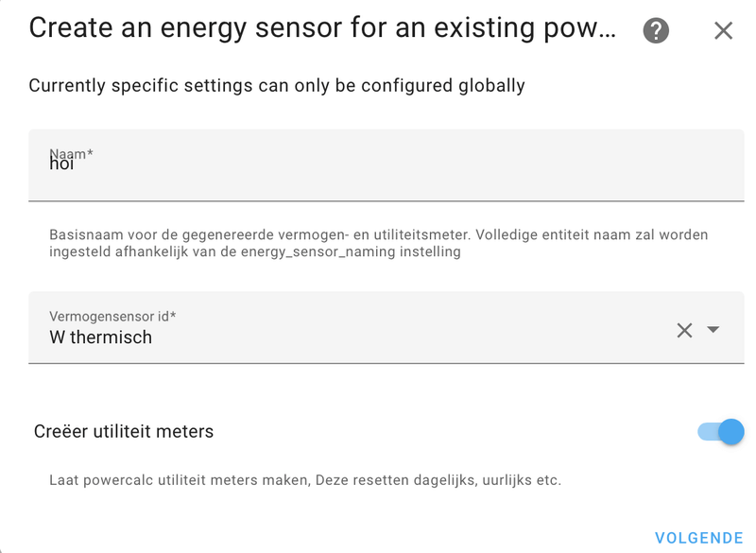
Task: Clear the Vermogensensor id selection
Action: click(x=684, y=330)
